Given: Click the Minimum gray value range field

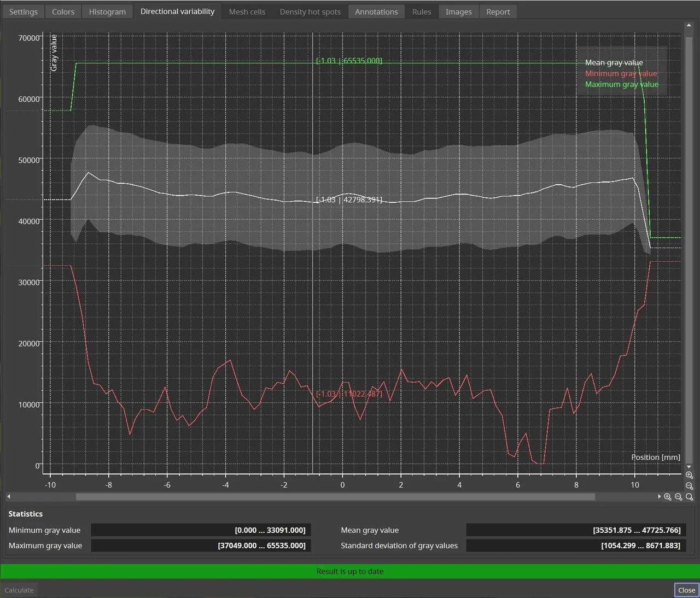Looking at the screenshot, I should tap(201, 530).
